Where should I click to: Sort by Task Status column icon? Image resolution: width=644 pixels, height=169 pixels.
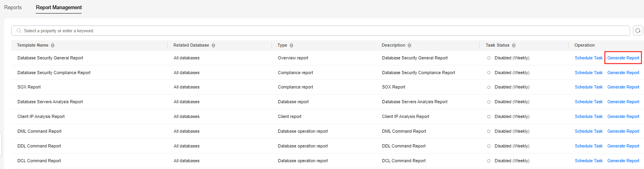click(514, 45)
